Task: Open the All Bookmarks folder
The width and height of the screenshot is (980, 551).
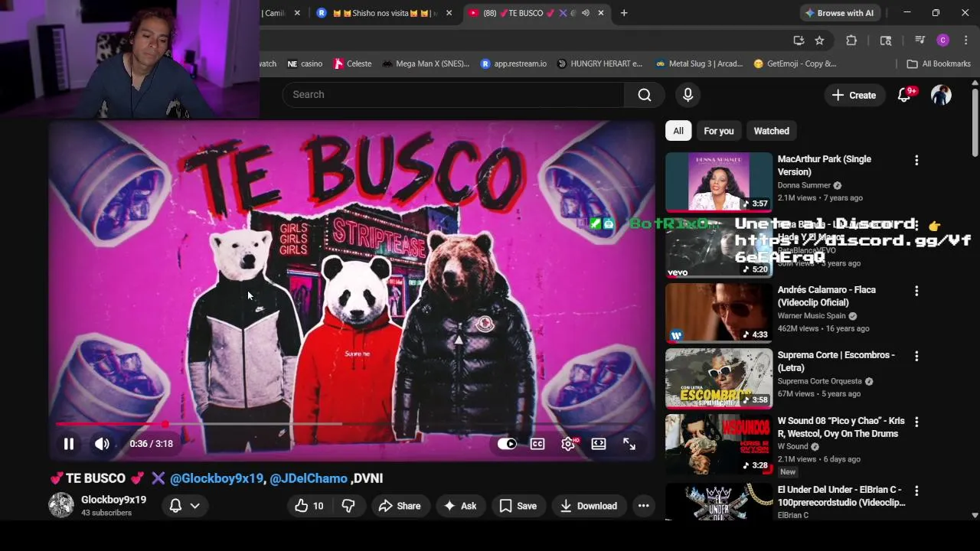Action: click(939, 64)
